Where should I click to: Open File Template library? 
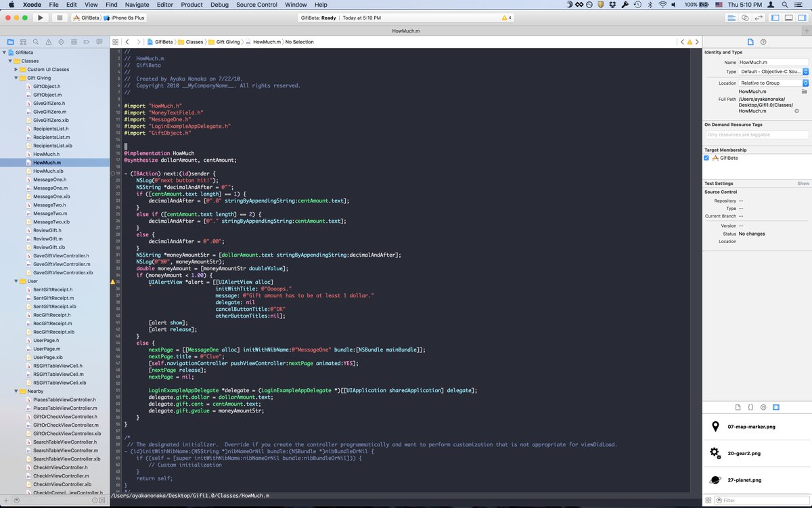pos(738,407)
